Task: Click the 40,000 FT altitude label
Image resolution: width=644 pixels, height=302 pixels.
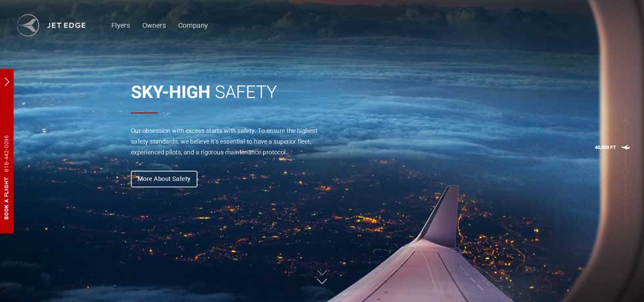Action: point(605,147)
